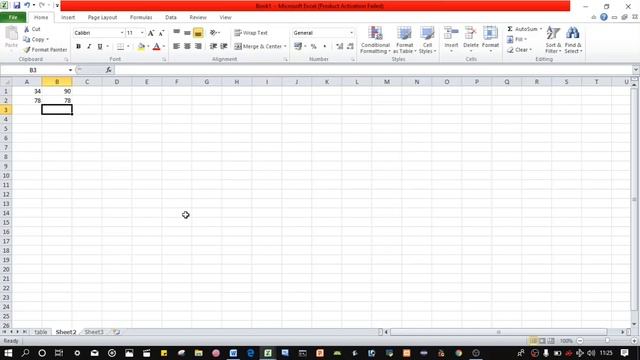Click in the Name Box
640x360 pixels.
[x=33, y=70]
